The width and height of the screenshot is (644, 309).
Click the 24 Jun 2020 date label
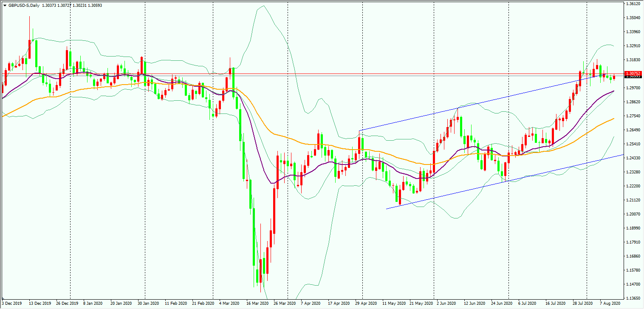coord(501,304)
